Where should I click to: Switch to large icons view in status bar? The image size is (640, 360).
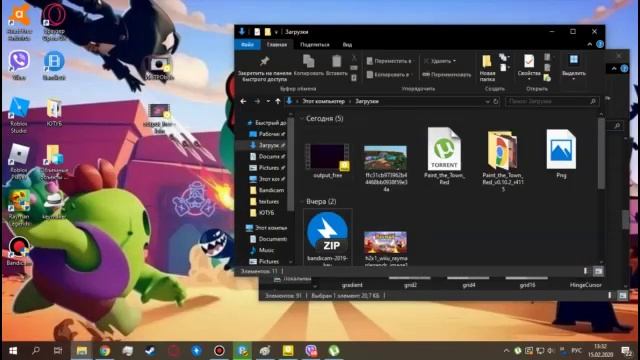click(598, 271)
